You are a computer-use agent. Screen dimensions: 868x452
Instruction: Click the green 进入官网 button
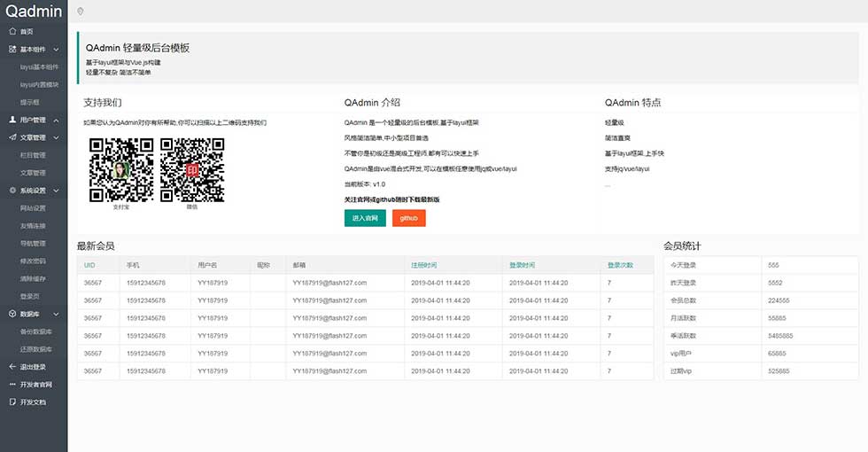365,218
